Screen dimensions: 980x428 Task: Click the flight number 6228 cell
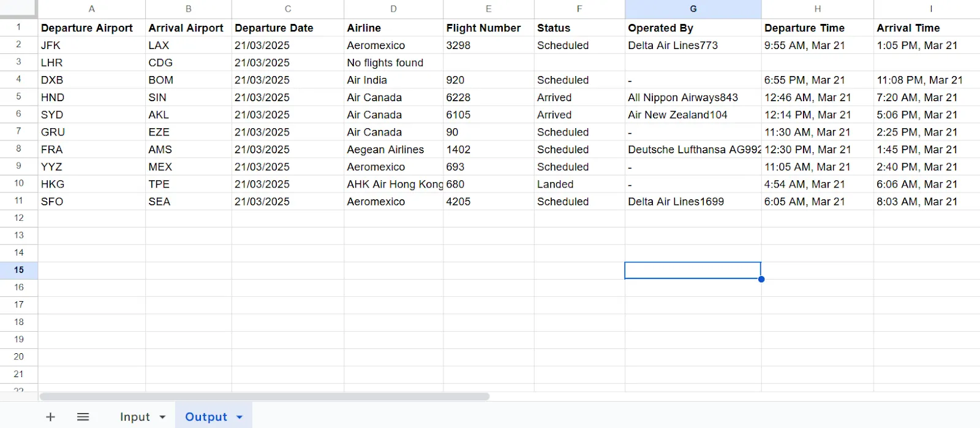[x=488, y=97]
